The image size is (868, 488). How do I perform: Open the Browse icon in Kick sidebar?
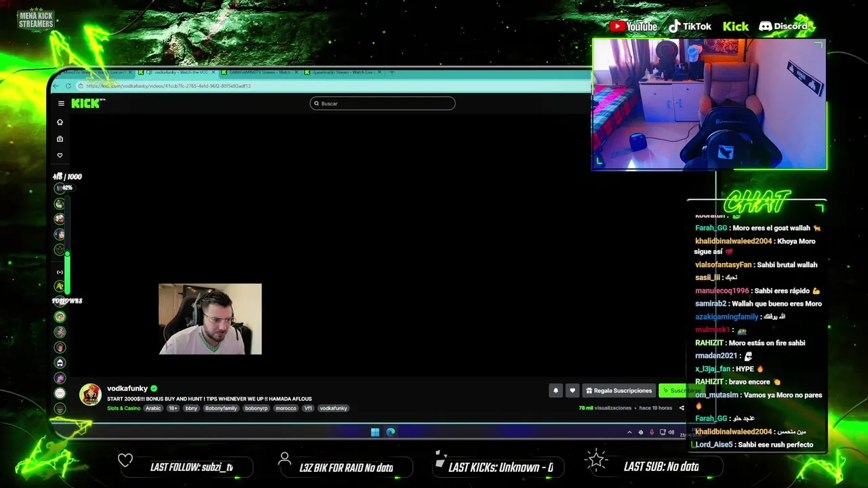pyautogui.click(x=60, y=139)
